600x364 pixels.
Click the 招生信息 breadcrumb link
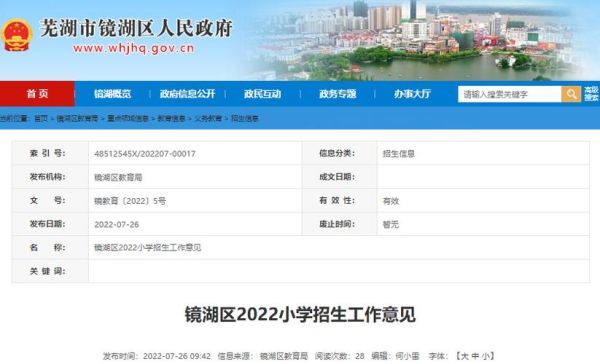pyautogui.click(x=245, y=119)
